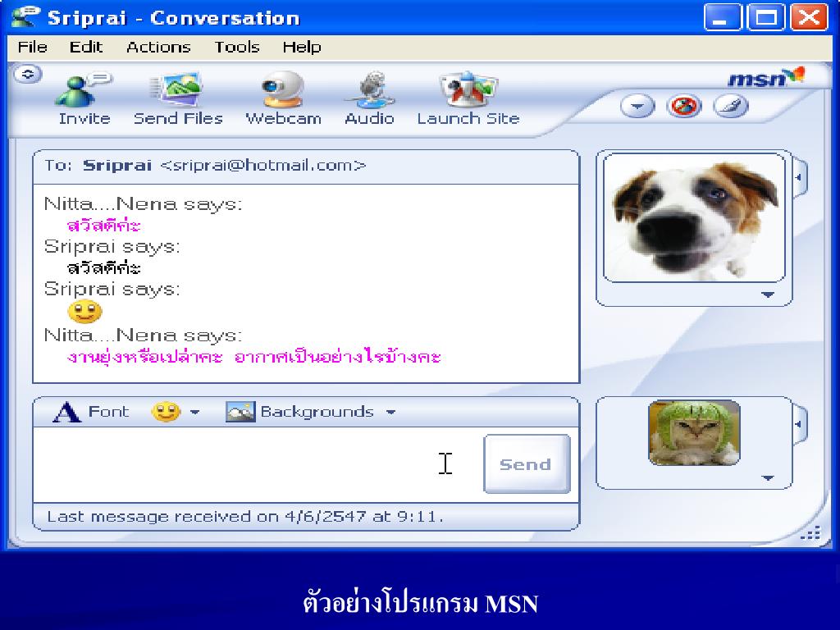The height and width of the screenshot is (630, 840).
Task: Open options arrow under cat display picture
Action: (x=768, y=478)
